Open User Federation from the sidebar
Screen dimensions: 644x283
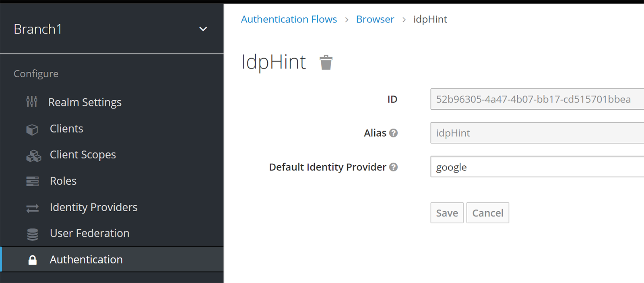[x=89, y=233]
